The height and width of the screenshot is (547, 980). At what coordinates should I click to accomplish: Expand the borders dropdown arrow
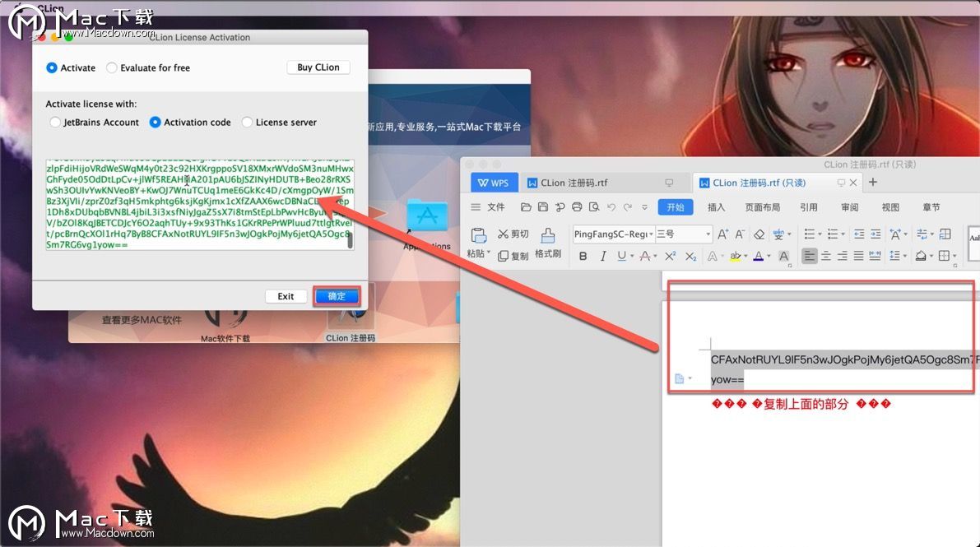(x=954, y=256)
